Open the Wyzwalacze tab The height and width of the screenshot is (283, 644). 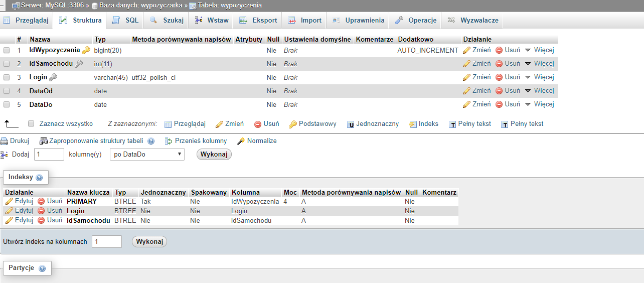coord(473,21)
